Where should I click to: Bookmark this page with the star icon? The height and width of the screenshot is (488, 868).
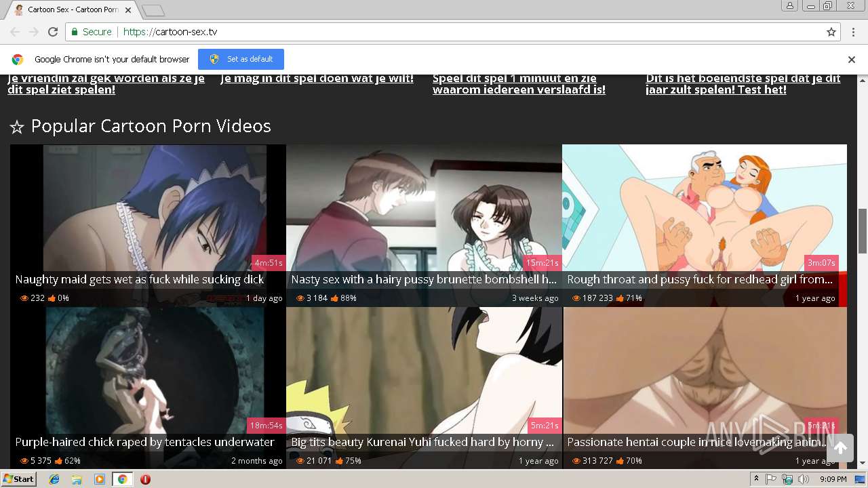pyautogui.click(x=831, y=32)
